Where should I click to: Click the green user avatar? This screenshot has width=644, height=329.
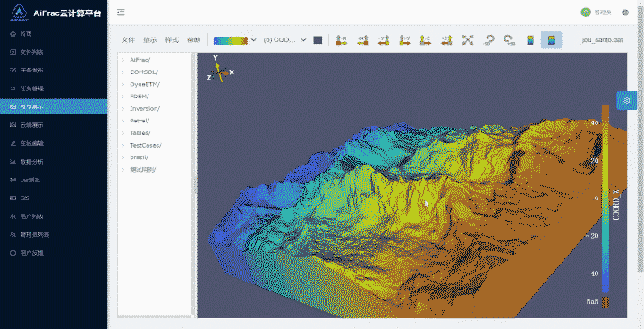pyautogui.click(x=586, y=13)
